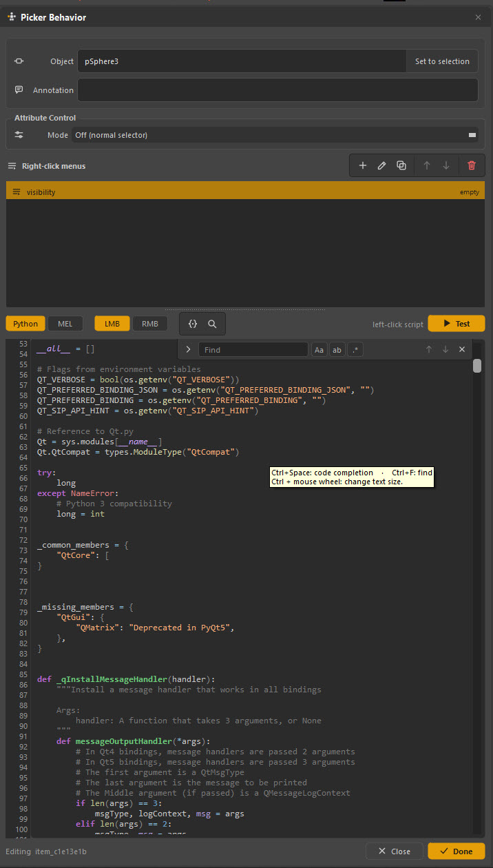Select the LMB script mode
This screenshot has width=493, height=868.
tap(112, 324)
